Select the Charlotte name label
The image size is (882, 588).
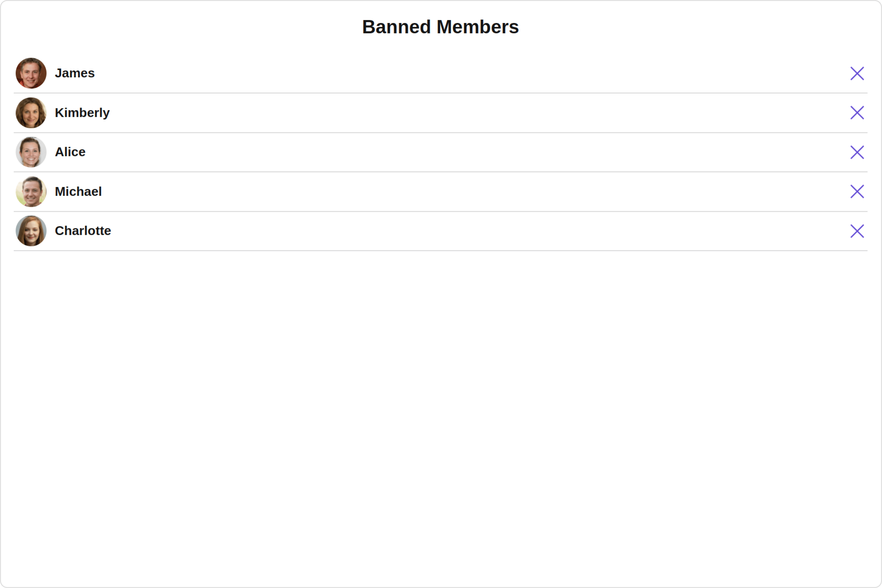tap(83, 231)
